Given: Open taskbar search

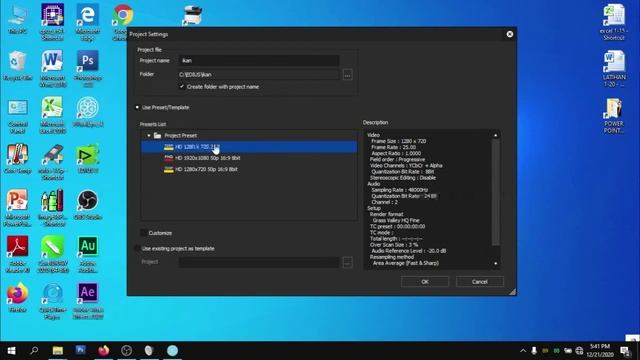Looking at the screenshot, I should [34, 351].
